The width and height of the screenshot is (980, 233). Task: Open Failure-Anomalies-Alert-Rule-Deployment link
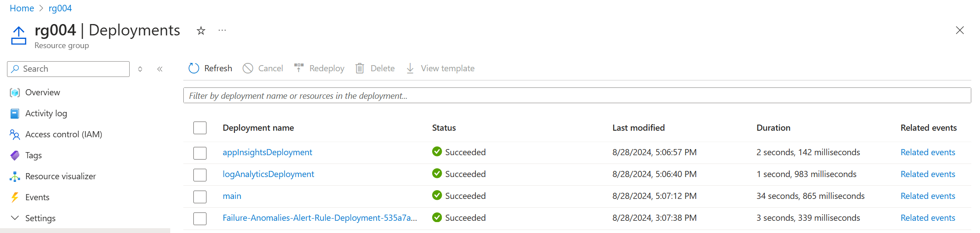pos(320,218)
